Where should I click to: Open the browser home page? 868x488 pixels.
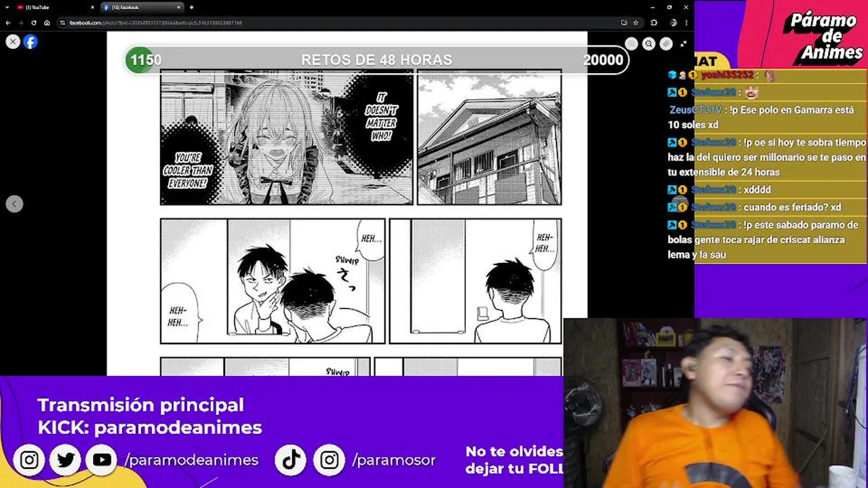click(47, 22)
